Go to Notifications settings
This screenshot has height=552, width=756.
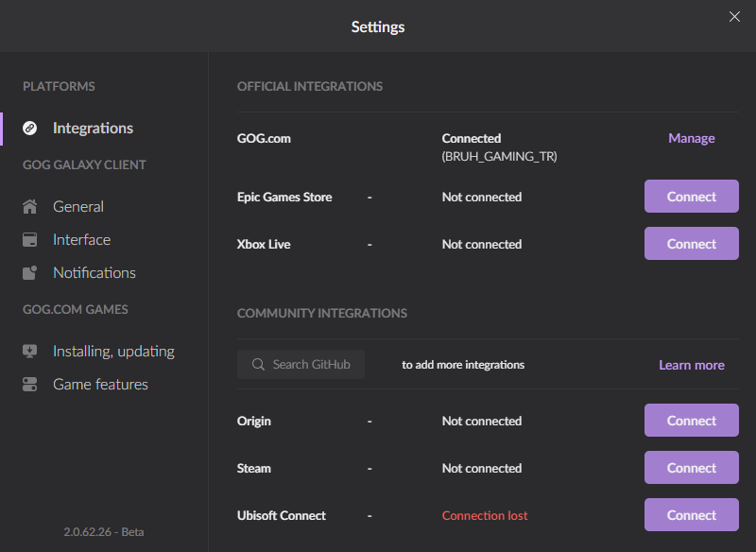[x=94, y=272]
